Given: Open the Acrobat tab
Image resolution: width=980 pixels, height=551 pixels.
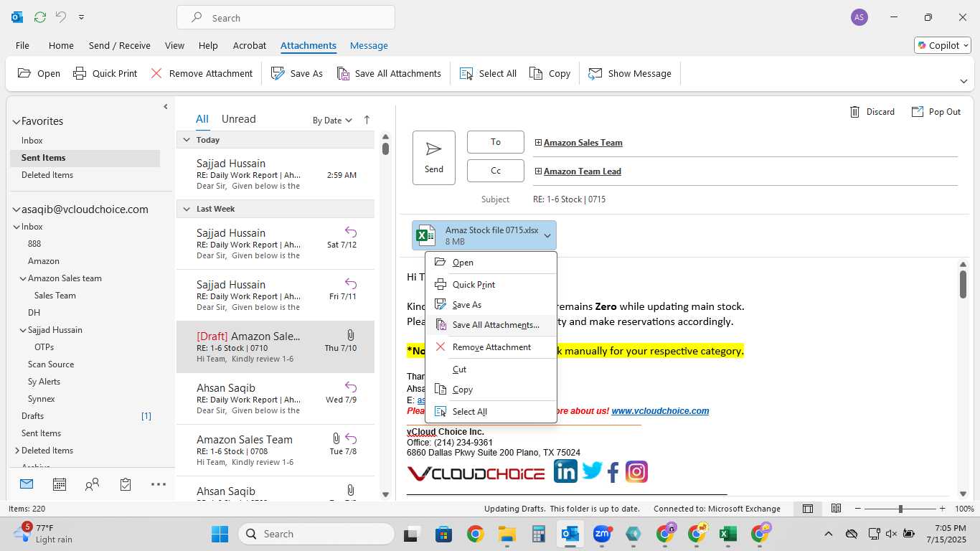Looking at the screenshot, I should pos(250,45).
